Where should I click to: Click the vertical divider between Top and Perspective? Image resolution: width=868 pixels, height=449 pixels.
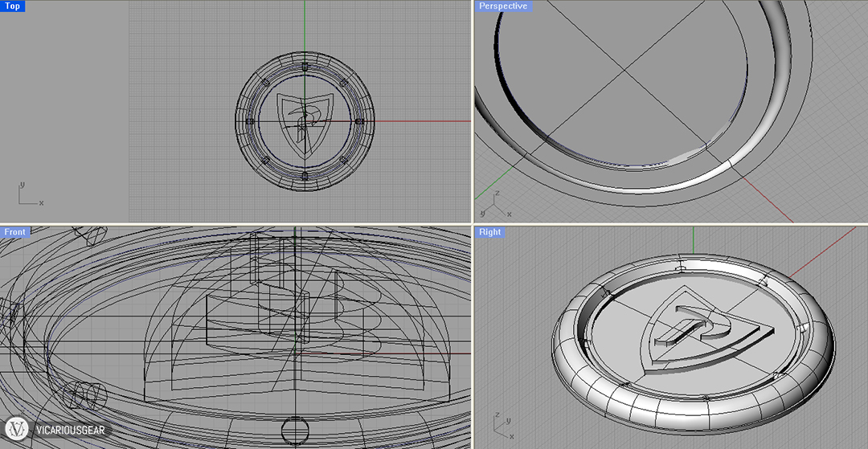pos(473,111)
